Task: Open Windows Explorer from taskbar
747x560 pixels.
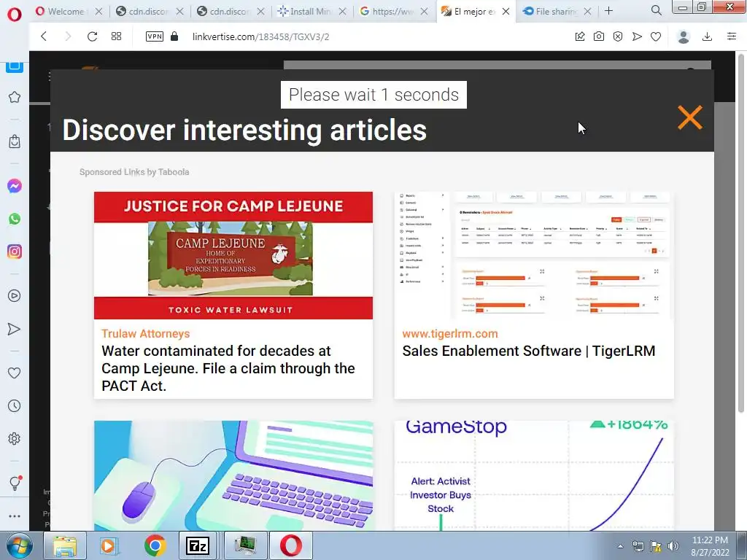Action: coord(65,545)
